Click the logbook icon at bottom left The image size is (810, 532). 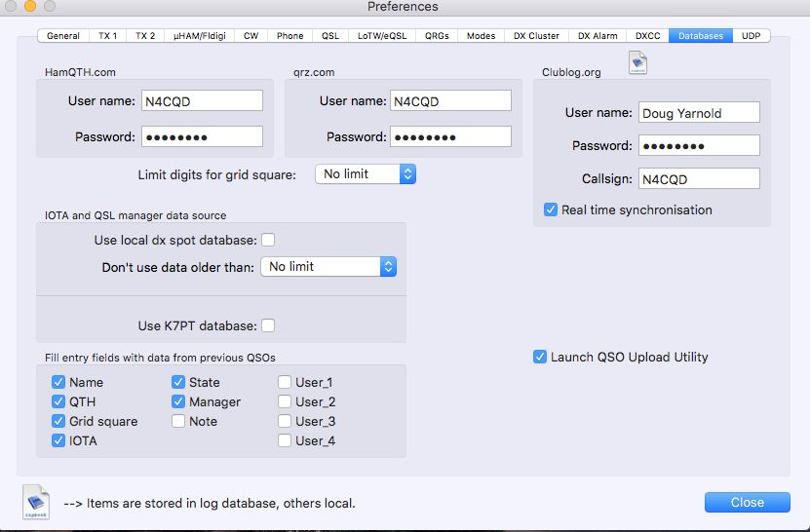pos(35,501)
